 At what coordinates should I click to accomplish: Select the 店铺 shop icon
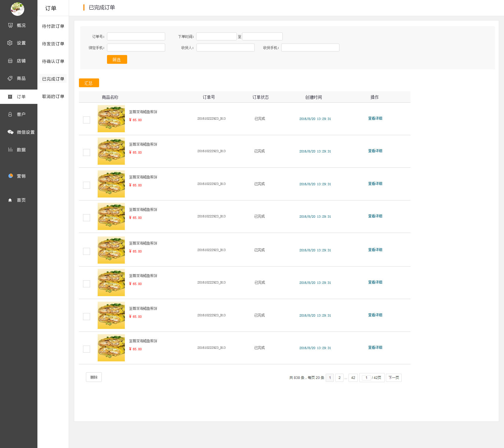tap(10, 61)
